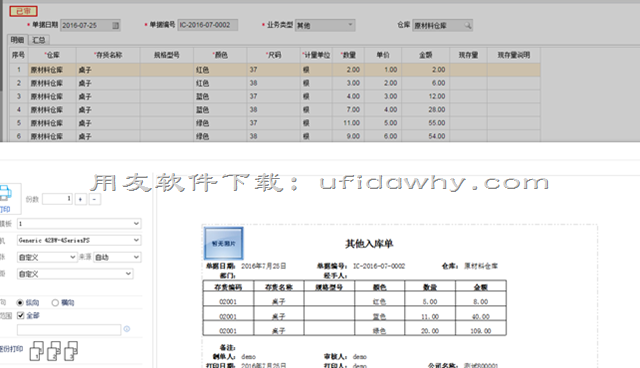Click the 现存量 column header

pyautogui.click(x=468, y=55)
